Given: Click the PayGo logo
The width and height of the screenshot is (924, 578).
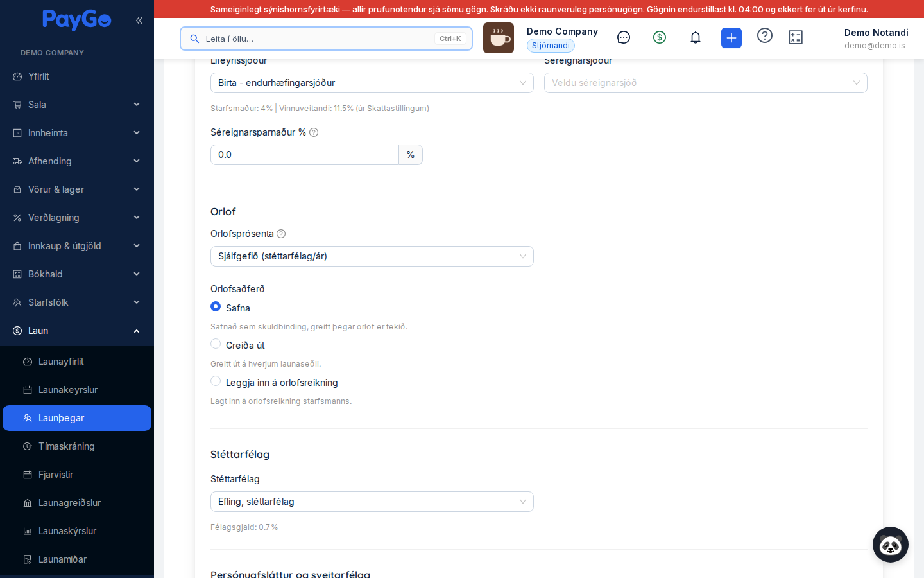Looking at the screenshot, I should 77,20.
